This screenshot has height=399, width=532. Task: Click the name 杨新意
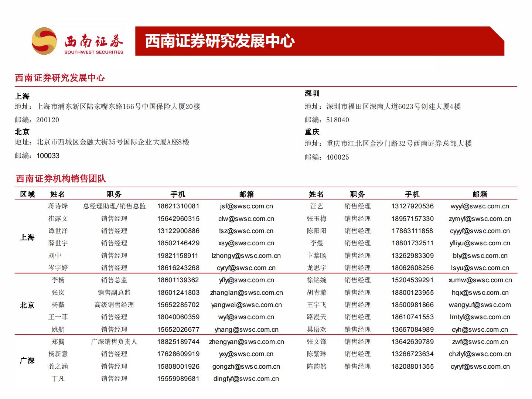58,354
